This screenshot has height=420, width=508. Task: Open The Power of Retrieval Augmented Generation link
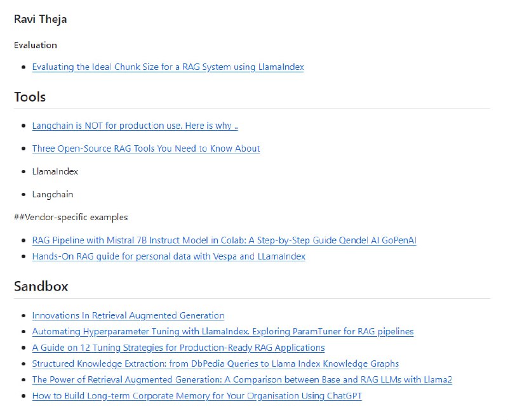click(x=242, y=379)
